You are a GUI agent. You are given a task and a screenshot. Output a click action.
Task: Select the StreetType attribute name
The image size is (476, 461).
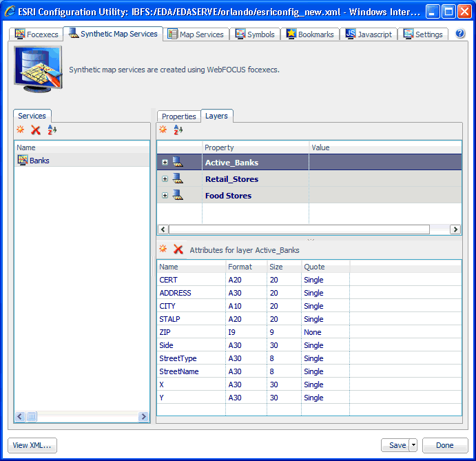(x=178, y=358)
